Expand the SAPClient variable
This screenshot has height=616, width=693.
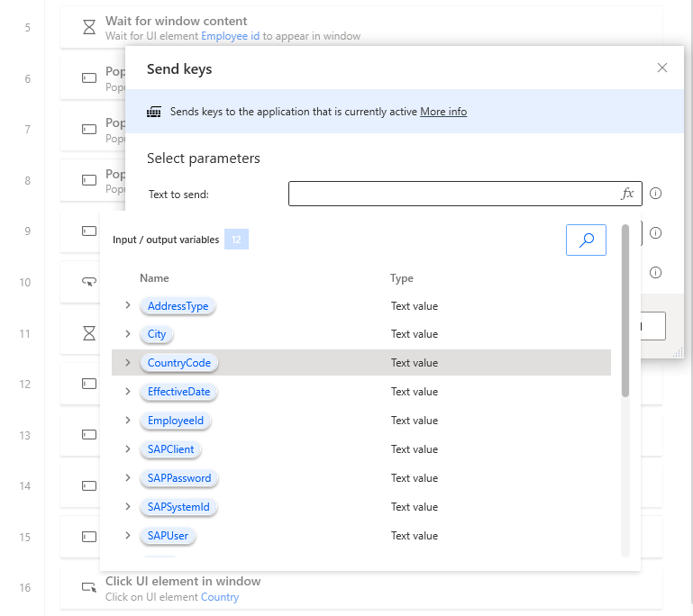click(128, 449)
